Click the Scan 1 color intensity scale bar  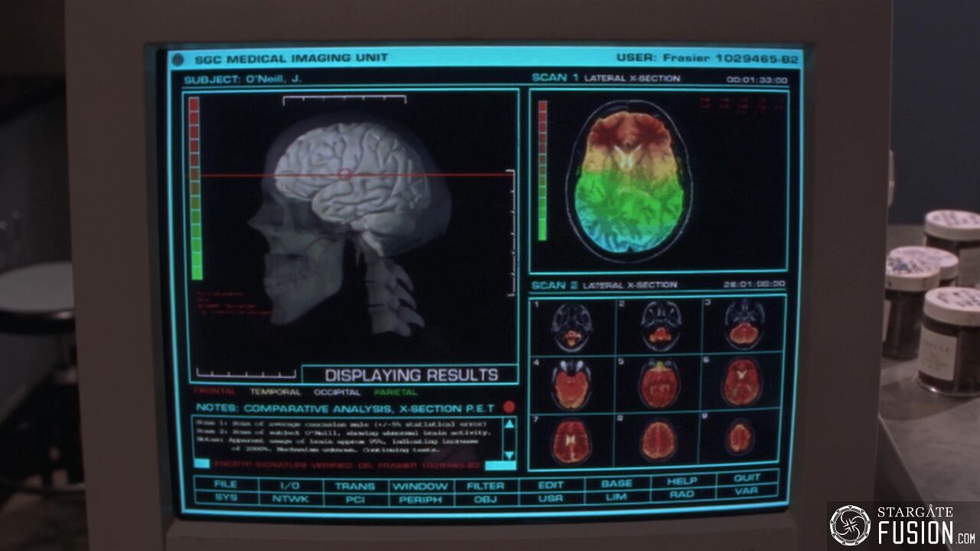pyautogui.click(x=543, y=170)
